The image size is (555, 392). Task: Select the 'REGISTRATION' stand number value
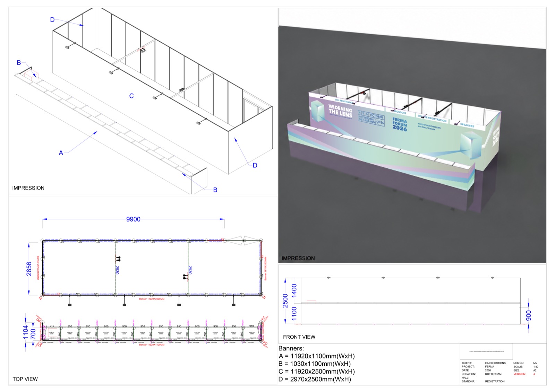[x=495, y=381]
